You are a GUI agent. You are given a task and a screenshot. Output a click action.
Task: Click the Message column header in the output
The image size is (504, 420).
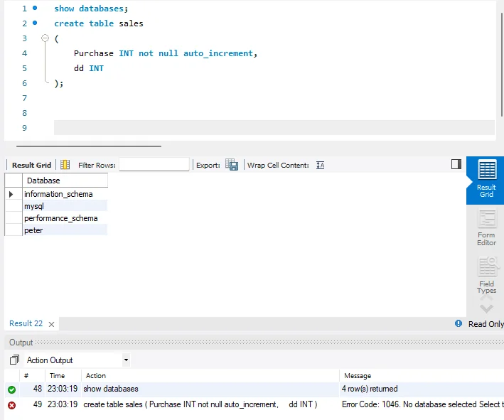point(358,375)
